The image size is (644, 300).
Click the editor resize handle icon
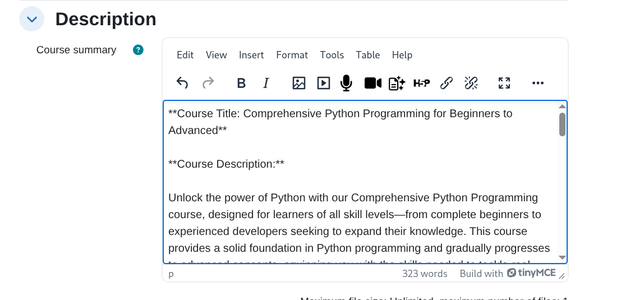point(562,276)
